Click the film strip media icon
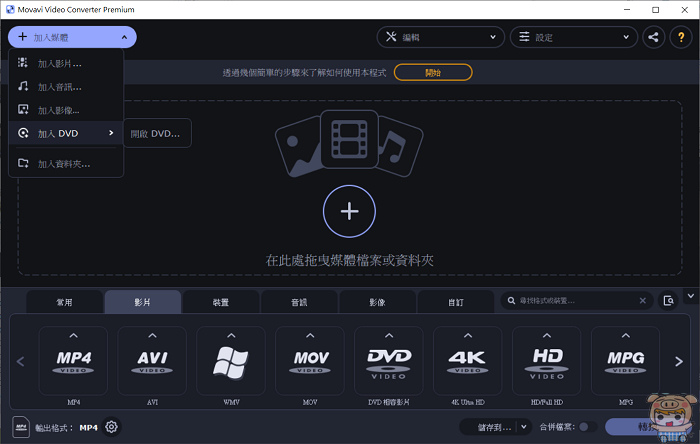This screenshot has height=444, width=700. 349,139
